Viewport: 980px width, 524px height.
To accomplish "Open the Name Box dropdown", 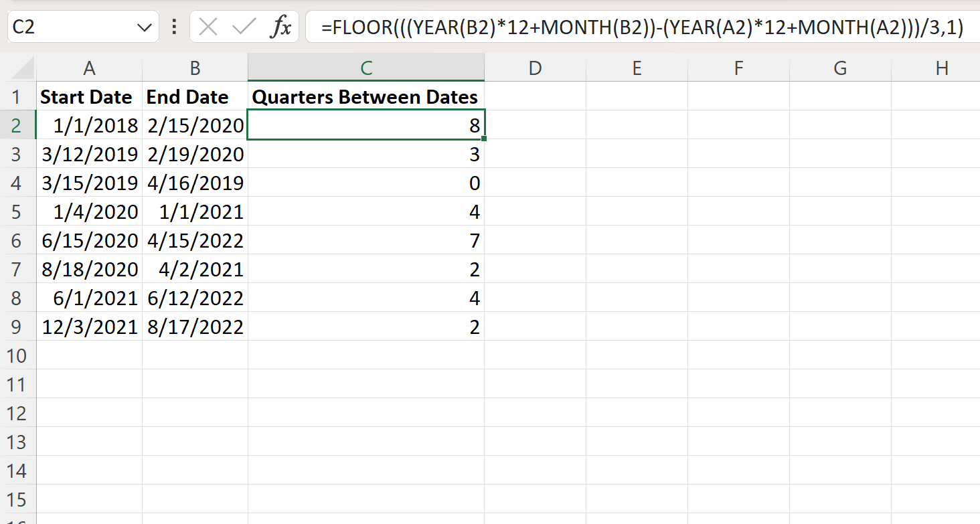I will [143, 27].
